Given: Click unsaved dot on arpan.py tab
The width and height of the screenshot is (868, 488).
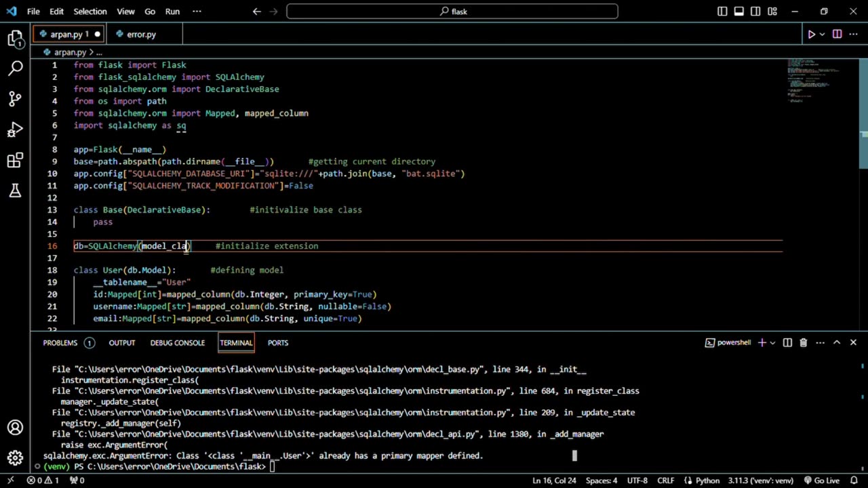Looking at the screenshot, I should 97,34.
